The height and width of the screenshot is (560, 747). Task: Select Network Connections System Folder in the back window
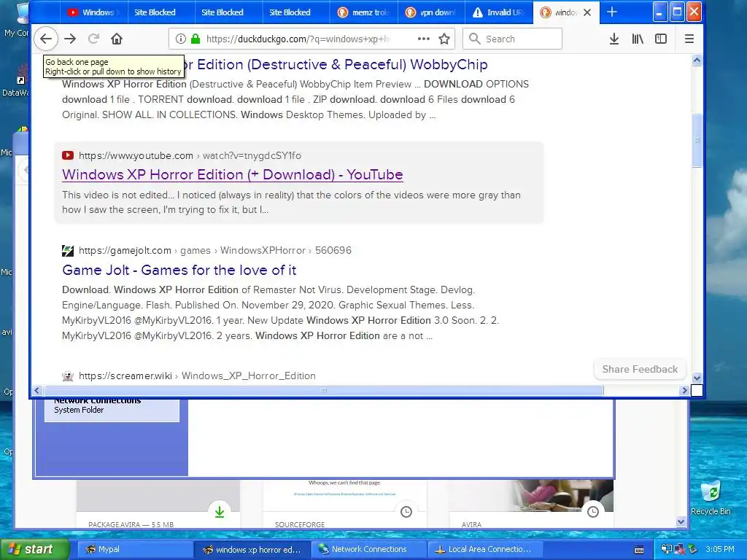pos(112,410)
